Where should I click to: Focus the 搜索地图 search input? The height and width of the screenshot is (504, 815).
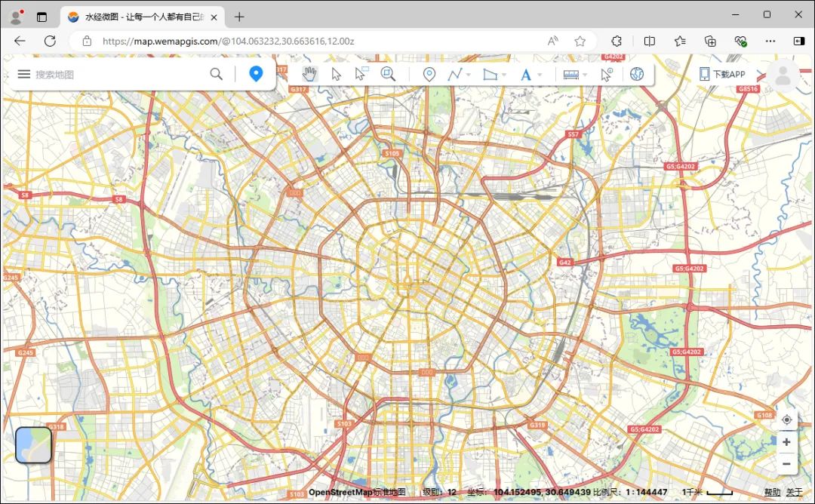119,74
